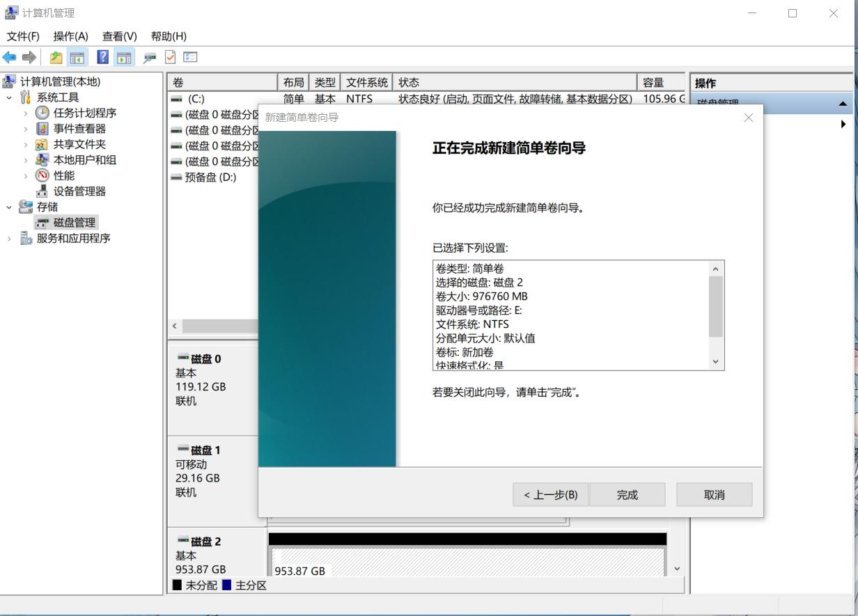Expand the 服务和应用程序 tree node
Screen dimensions: 858x616
pos(8,238)
